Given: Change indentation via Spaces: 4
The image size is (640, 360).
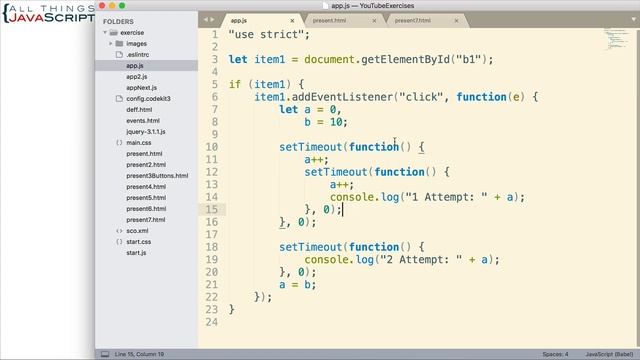Looking at the screenshot, I should pos(555,354).
